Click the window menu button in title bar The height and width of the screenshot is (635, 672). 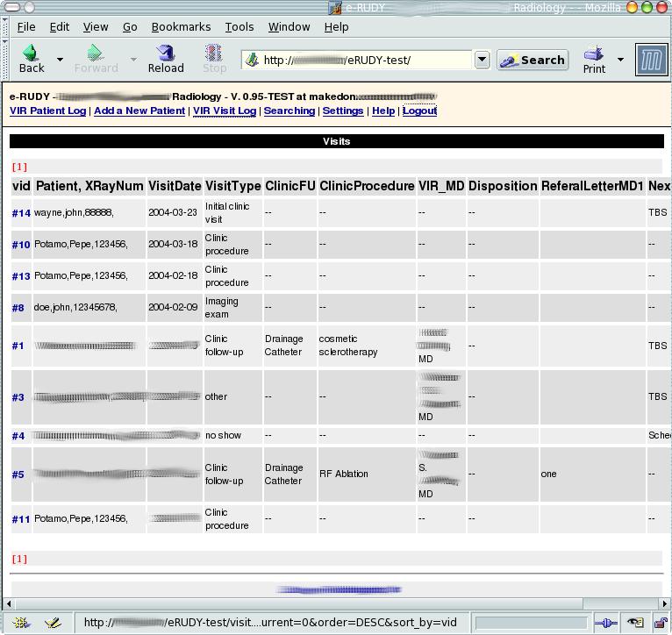point(13,7)
